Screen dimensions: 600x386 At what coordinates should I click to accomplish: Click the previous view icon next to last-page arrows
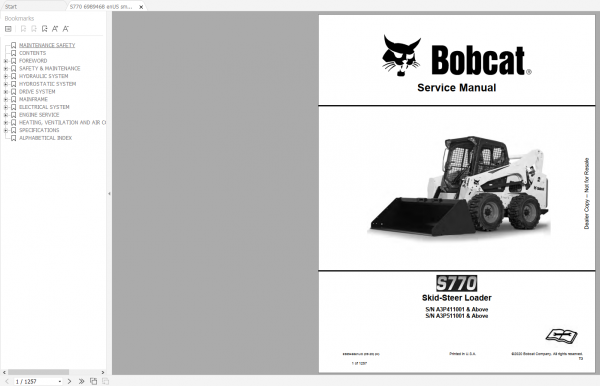93,381
